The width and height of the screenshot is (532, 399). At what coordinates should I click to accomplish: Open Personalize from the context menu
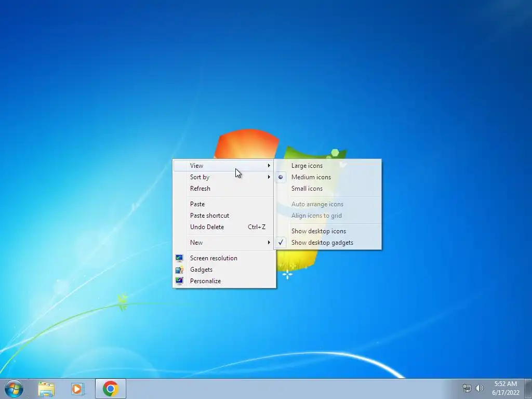pyautogui.click(x=224, y=281)
